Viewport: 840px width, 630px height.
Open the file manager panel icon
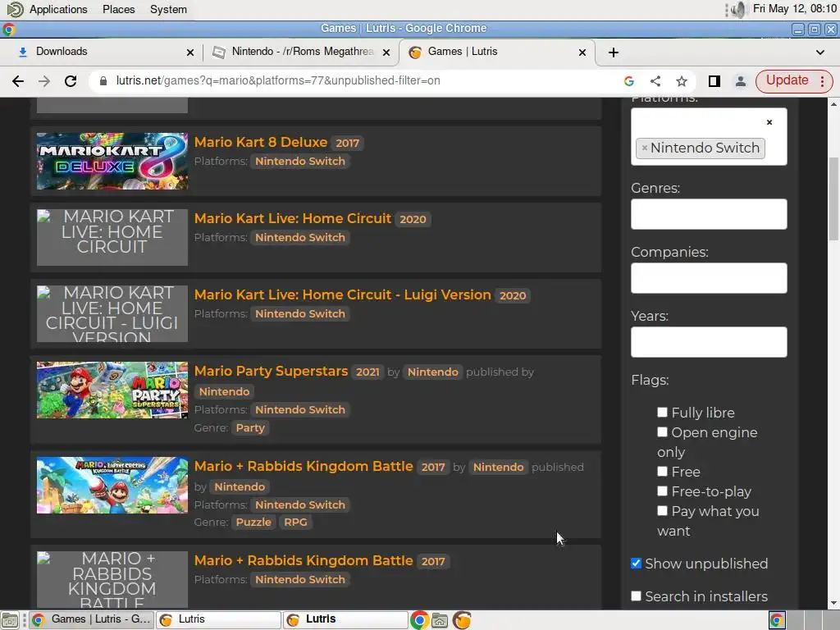(x=440, y=620)
